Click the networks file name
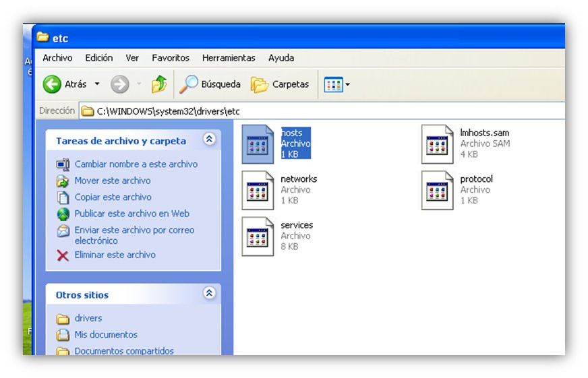This screenshot has height=378, width=588. tap(299, 179)
